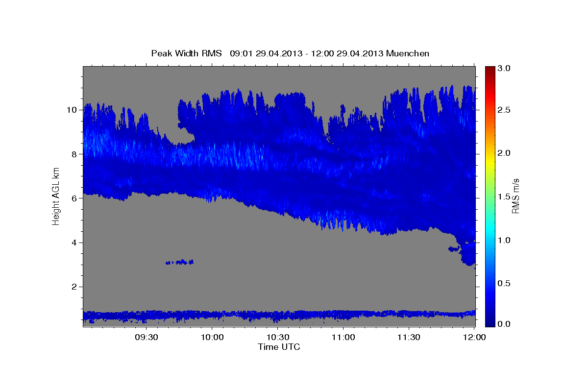Select the 'Muenchen' location in the title
Viewport: 588px width, 392px height.
(x=408, y=53)
